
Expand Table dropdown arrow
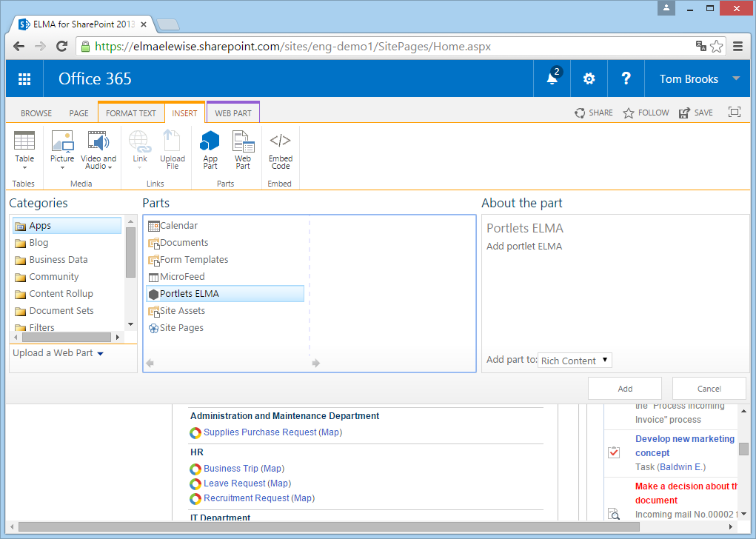24,168
